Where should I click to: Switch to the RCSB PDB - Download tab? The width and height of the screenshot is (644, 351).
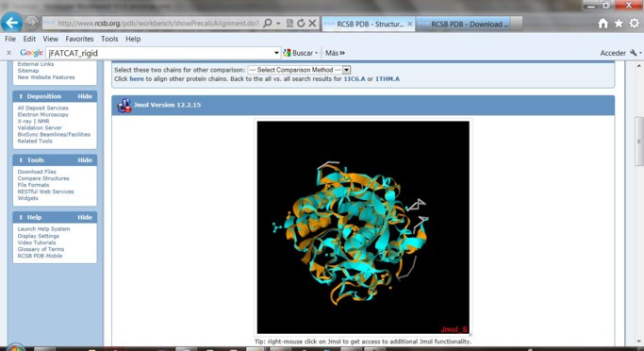coord(469,25)
